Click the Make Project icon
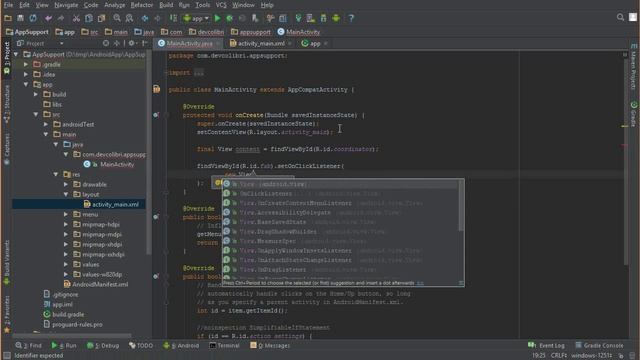 tap(173, 18)
